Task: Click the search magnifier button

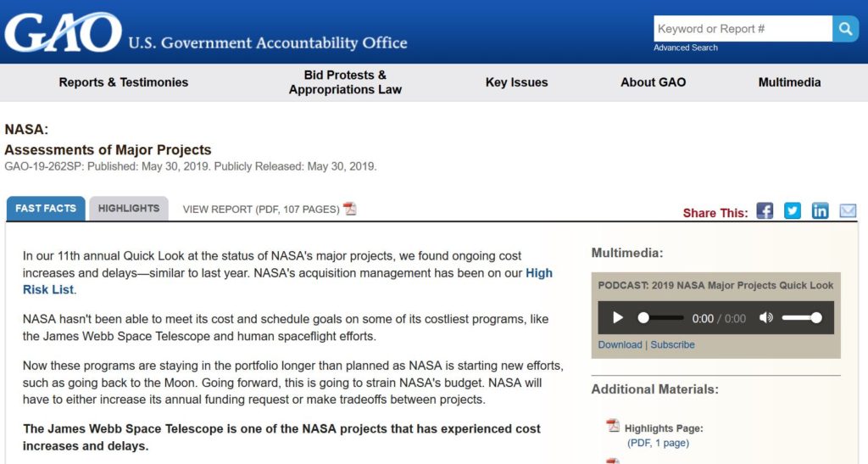Action: pyautogui.click(x=845, y=29)
